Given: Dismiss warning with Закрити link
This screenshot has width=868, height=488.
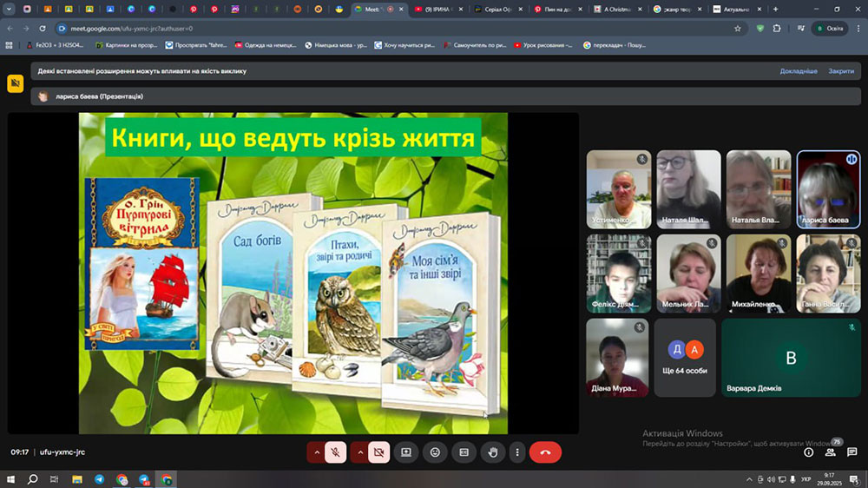Looking at the screenshot, I should tap(841, 71).
